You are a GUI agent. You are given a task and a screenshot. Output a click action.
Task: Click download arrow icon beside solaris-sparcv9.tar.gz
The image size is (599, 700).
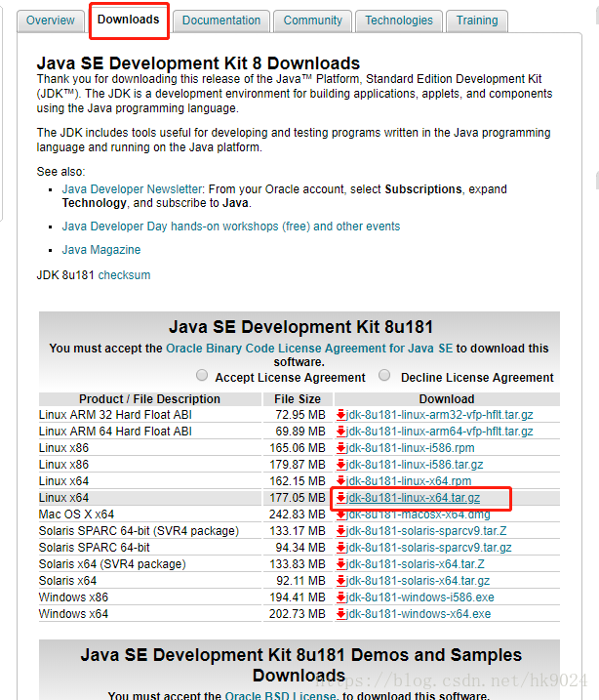[341, 548]
